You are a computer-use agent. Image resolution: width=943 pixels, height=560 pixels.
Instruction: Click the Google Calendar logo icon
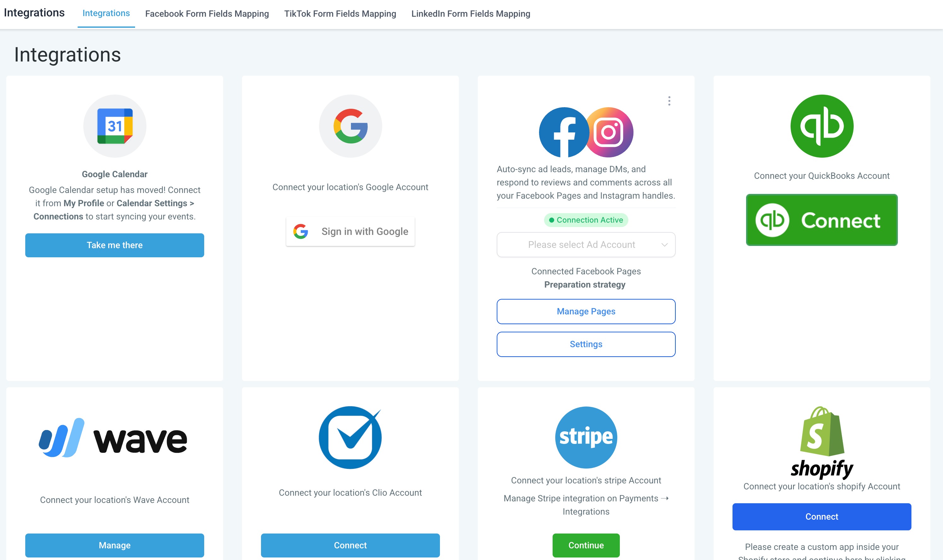[x=115, y=126]
